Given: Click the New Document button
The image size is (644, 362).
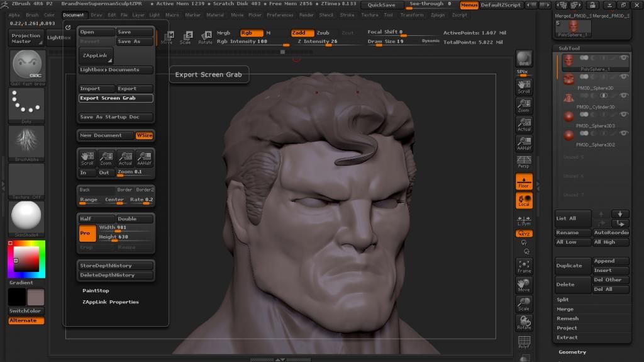Looking at the screenshot, I should [106, 135].
